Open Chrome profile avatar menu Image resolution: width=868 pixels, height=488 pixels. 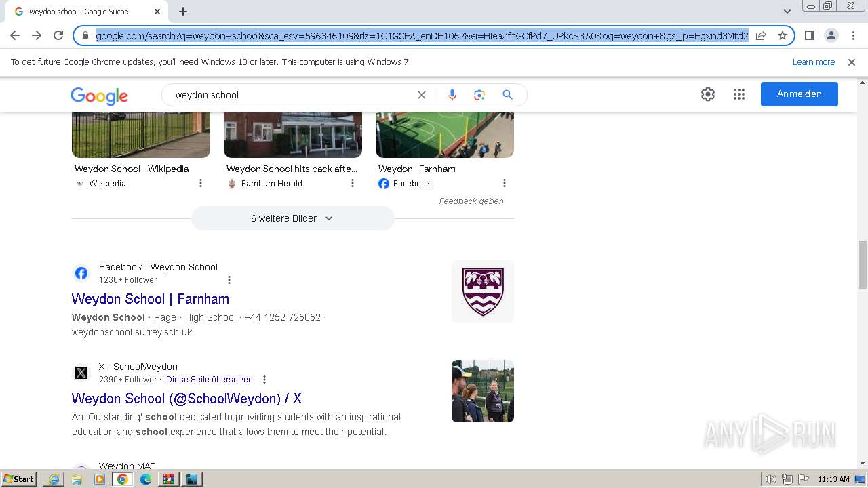(x=831, y=35)
